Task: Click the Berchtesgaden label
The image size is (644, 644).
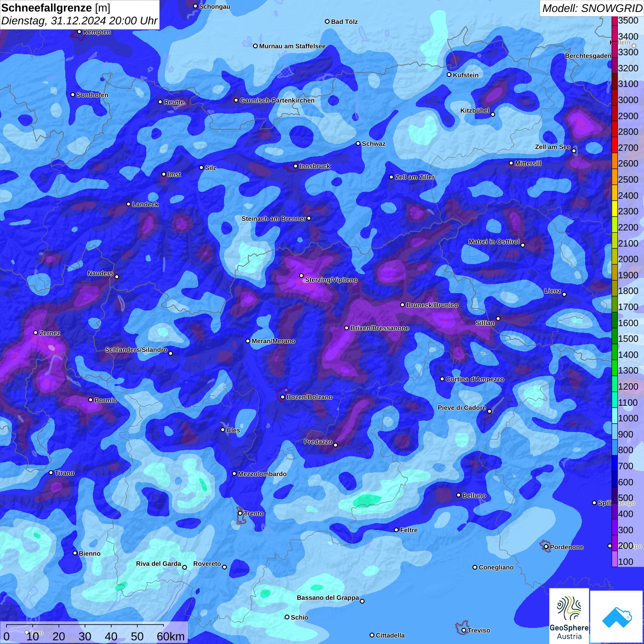Action: pos(588,56)
